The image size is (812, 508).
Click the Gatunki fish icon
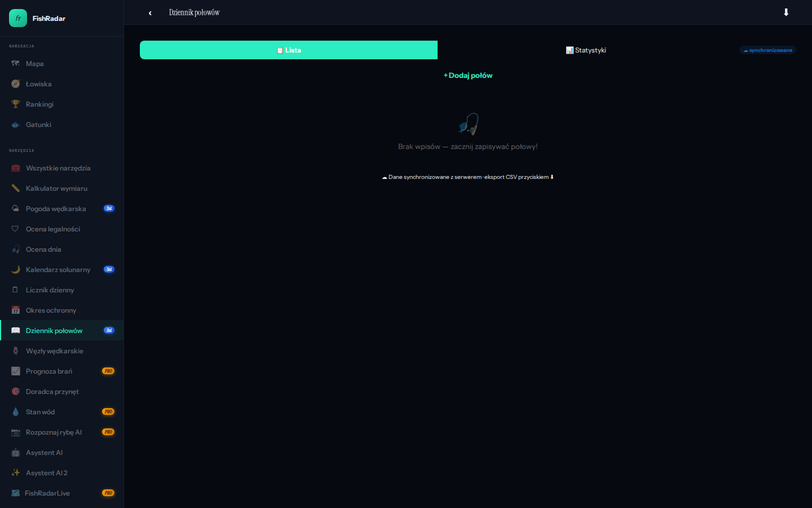[16, 125]
